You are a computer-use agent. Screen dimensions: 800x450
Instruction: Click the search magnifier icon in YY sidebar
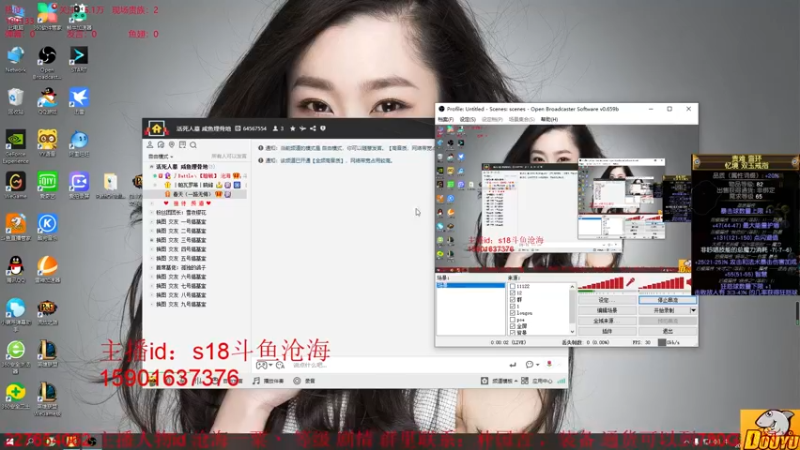point(193,145)
